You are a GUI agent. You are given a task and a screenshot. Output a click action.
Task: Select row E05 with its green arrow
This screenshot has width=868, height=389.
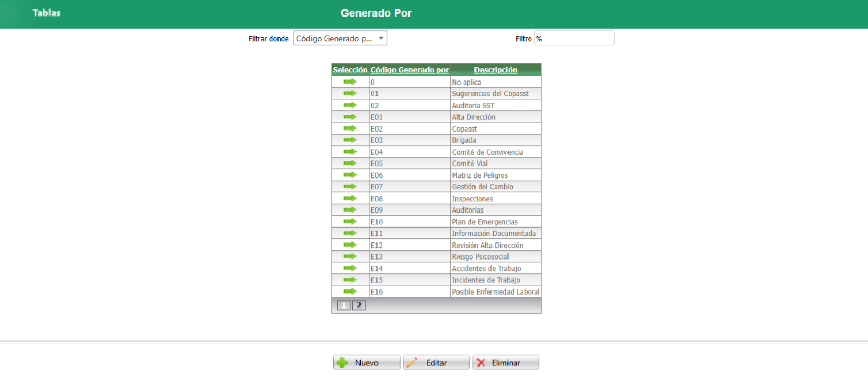click(x=350, y=163)
